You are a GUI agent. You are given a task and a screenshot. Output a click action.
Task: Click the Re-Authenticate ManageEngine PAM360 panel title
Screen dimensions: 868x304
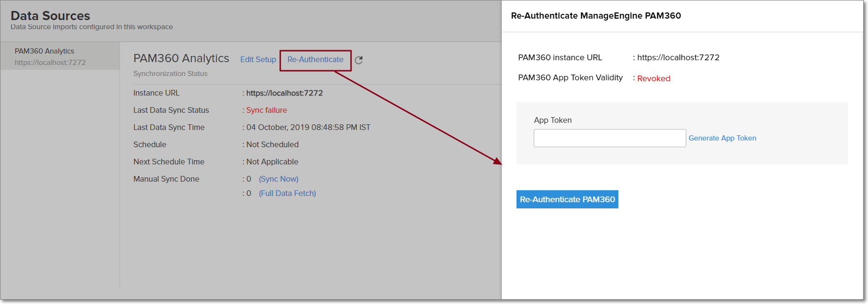pos(595,16)
